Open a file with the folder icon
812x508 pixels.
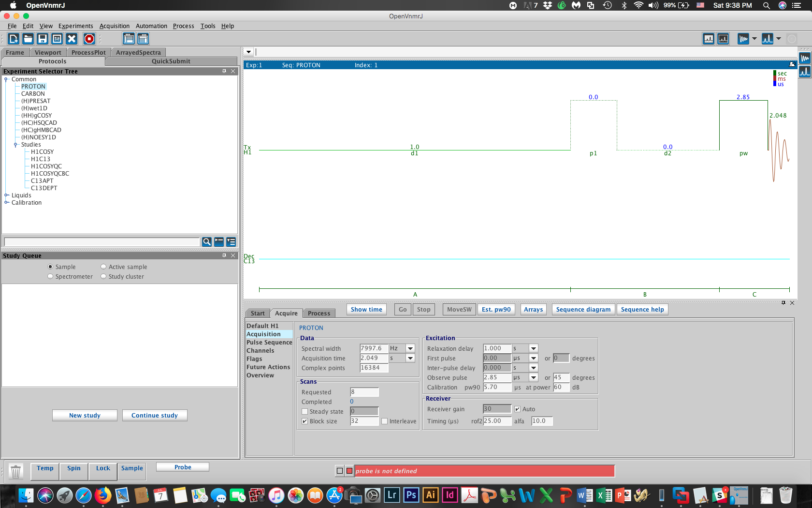click(28, 39)
